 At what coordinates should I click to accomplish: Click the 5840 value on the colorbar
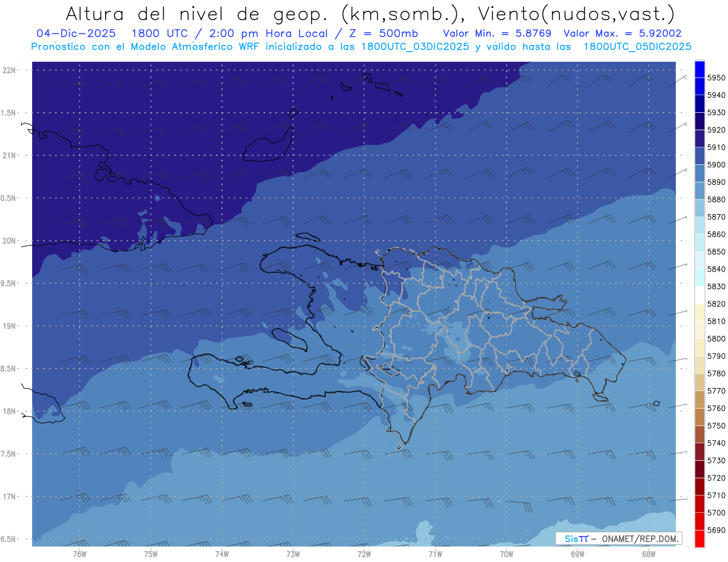(716, 269)
